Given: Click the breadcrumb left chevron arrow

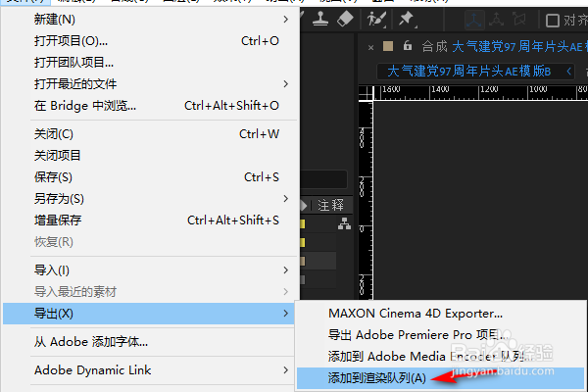Looking at the screenshot, I should point(568,71).
